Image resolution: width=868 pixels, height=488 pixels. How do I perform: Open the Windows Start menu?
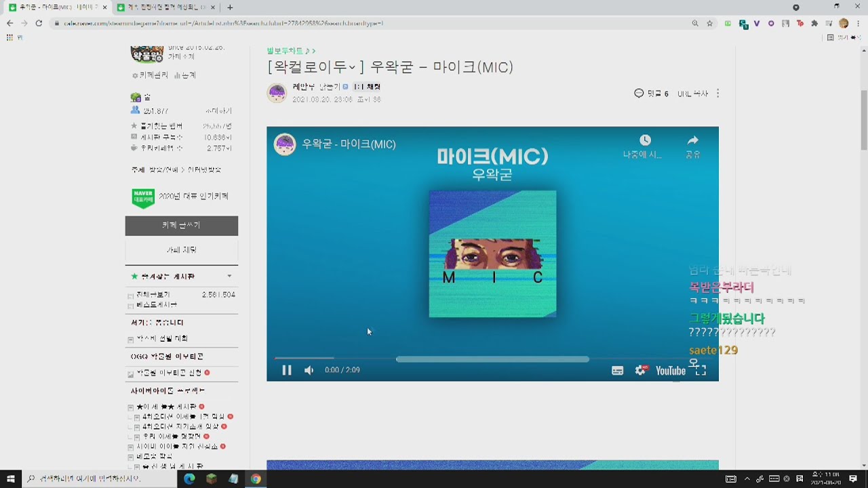pos(11,479)
